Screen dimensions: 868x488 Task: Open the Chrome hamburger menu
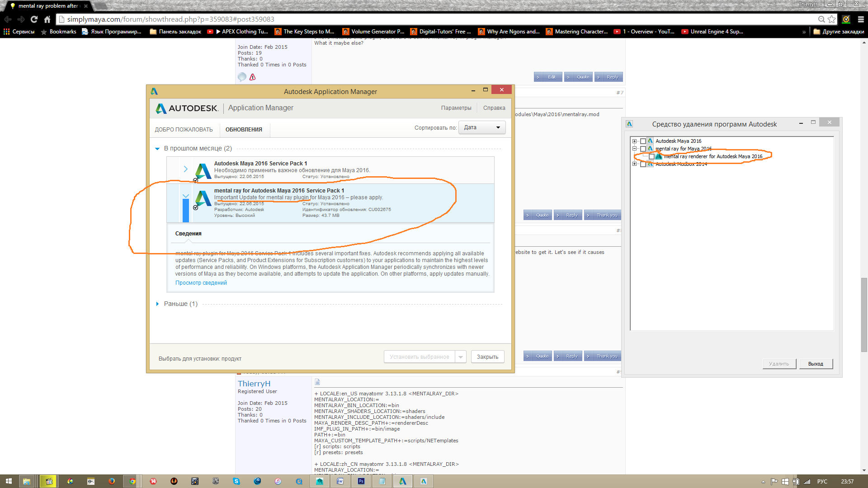click(861, 19)
